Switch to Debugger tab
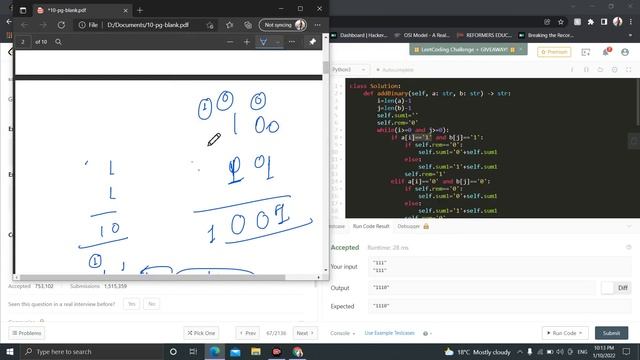The height and width of the screenshot is (360, 640). coord(409,226)
